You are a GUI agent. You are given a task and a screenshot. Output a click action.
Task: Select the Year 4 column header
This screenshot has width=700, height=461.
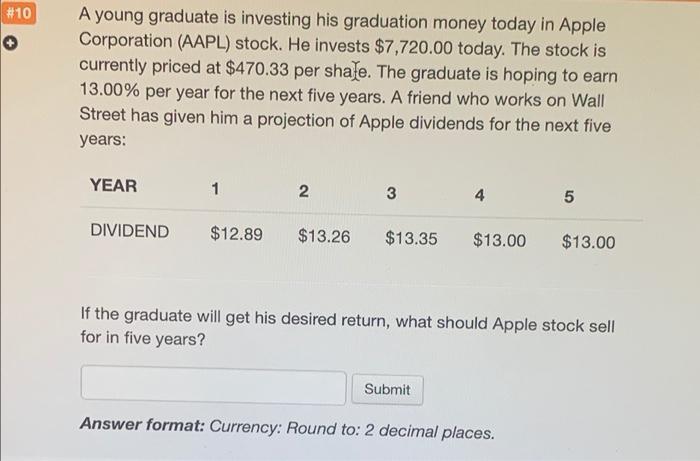(479, 195)
